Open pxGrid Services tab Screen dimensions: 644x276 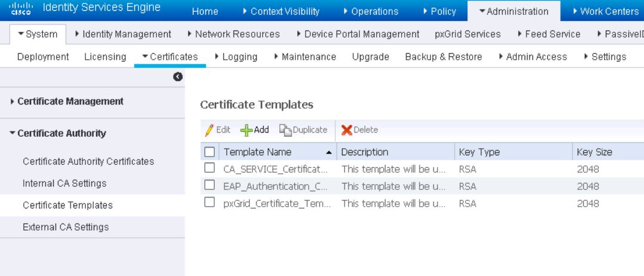pos(468,34)
